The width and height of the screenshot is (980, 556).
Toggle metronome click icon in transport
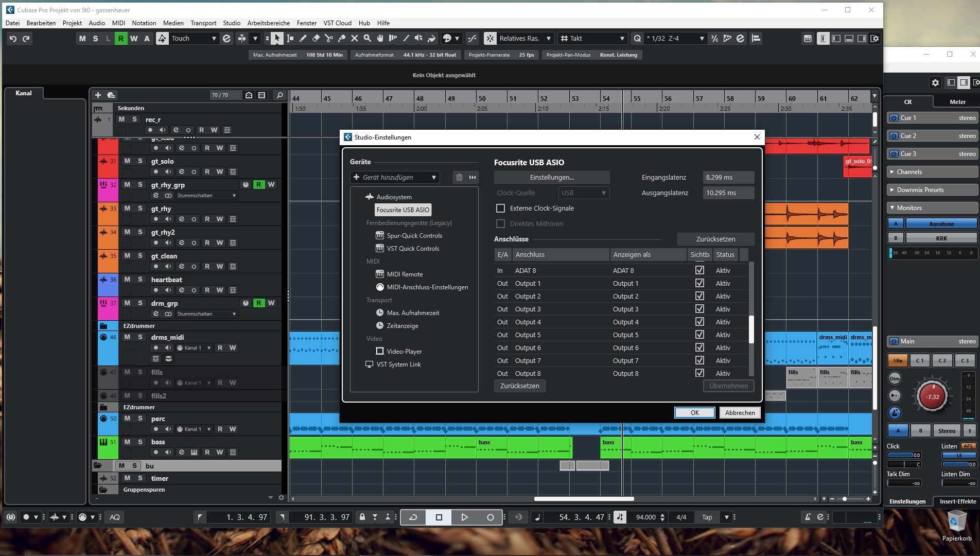(808, 517)
